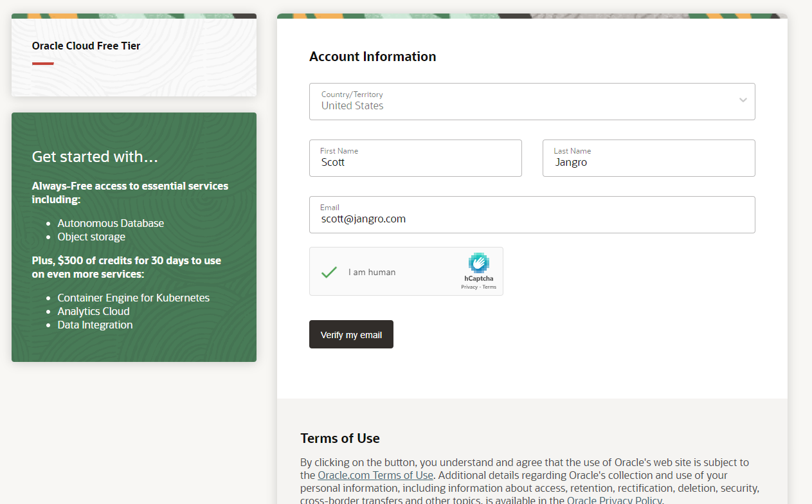Viewport: 812px width, 504px height.
Task: Click the green checkmark in the captcha box
Action: [x=329, y=271]
